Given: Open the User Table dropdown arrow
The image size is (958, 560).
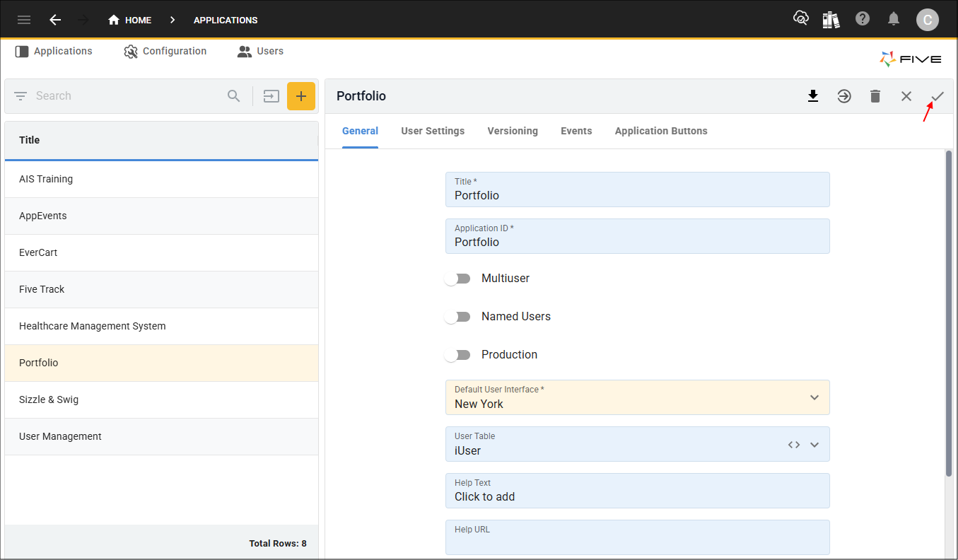Looking at the screenshot, I should pos(814,445).
